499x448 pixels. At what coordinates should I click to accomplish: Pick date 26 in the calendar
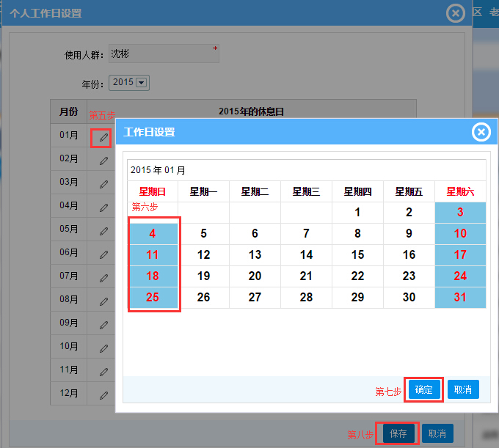[204, 298]
